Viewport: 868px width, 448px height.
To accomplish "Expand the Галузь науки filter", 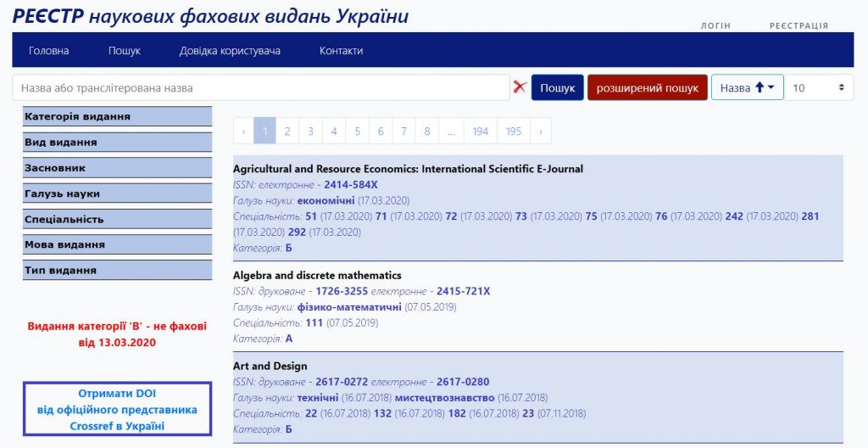I will click(117, 193).
